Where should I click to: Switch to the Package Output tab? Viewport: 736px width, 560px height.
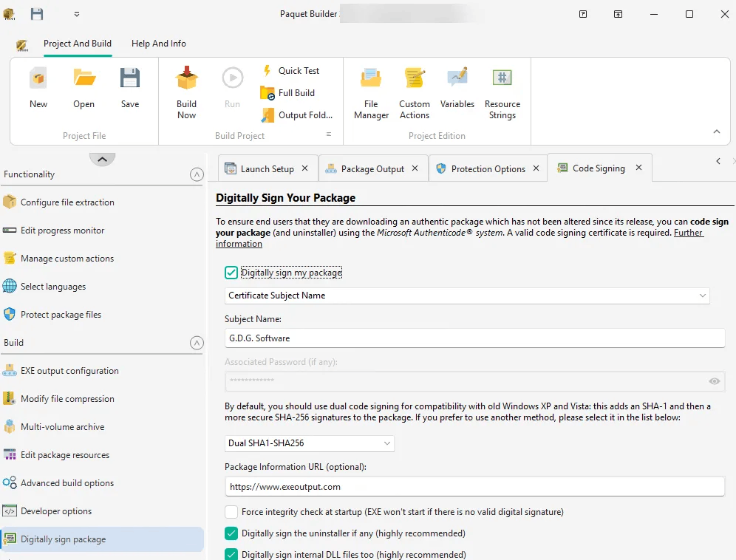click(x=372, y=169)
